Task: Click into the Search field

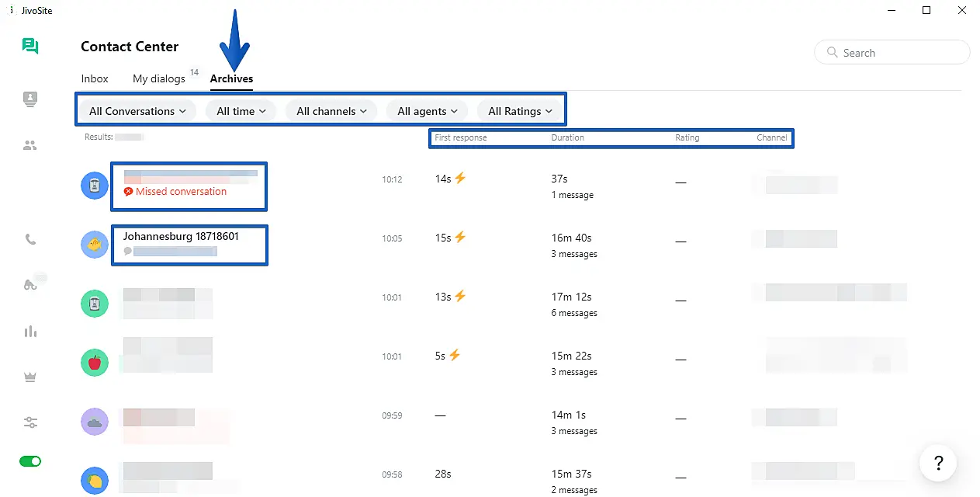Action: [x=892, y=53]
